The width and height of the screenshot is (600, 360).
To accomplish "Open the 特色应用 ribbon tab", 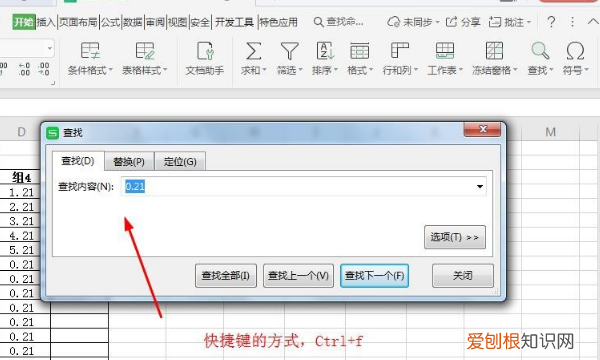I will (x=278, y=22).
